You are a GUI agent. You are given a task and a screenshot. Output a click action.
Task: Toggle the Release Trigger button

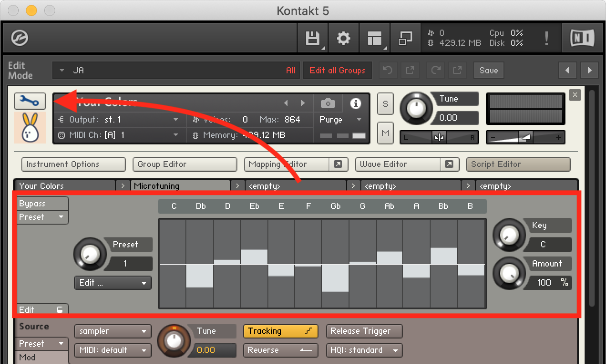pos(364,331)
